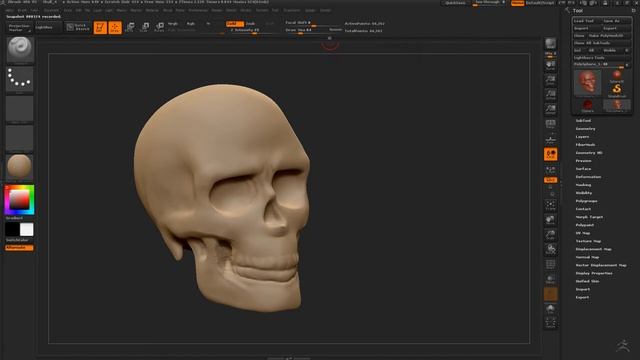Open the Preferences menu
This screenshot has height=360, width=640.
point(198,10)
